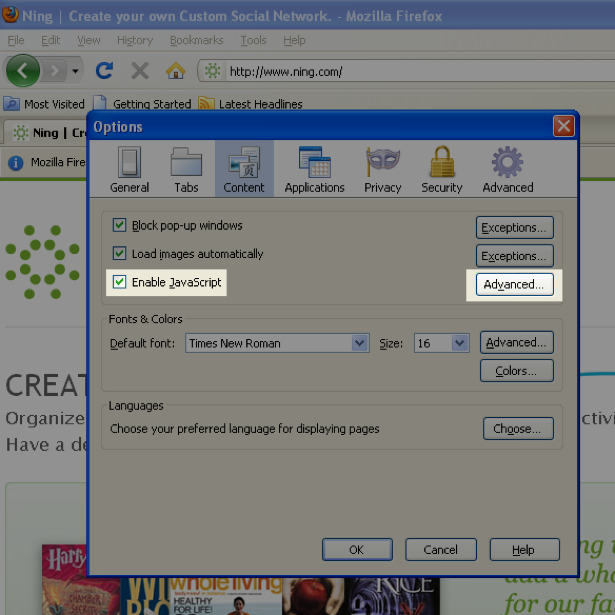Click the Reload page icon
The image size is (615, 615).
(x=104, y=71)
